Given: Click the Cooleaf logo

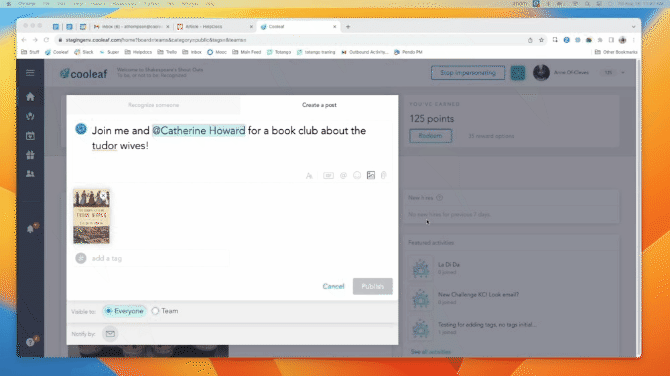Looking at the screenshot, I should [84, 73].
